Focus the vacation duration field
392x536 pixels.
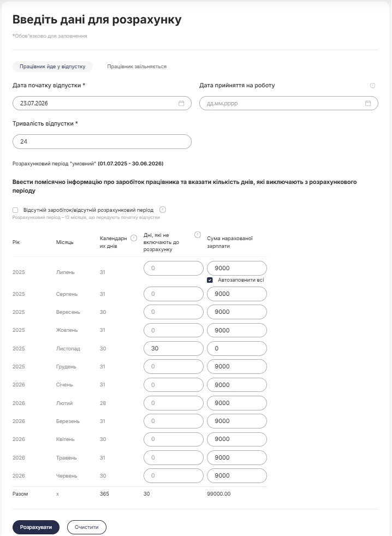102,141
